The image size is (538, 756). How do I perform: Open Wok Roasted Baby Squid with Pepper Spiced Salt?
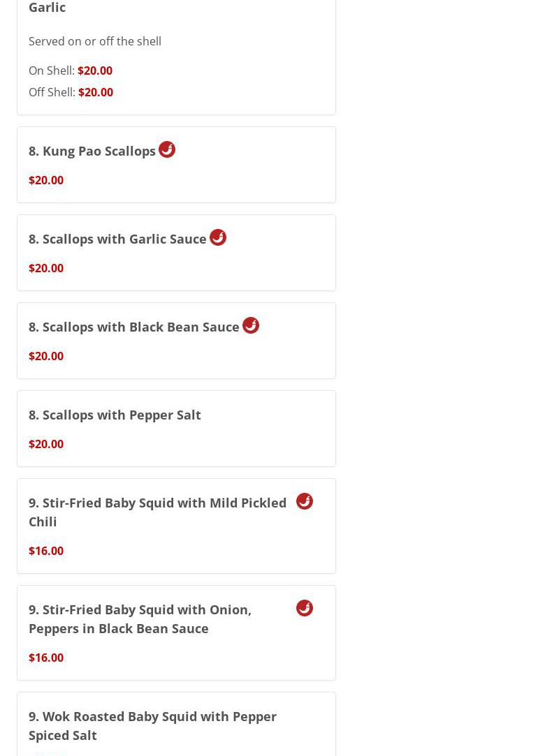pyautogui.click(x=152, y=725)
